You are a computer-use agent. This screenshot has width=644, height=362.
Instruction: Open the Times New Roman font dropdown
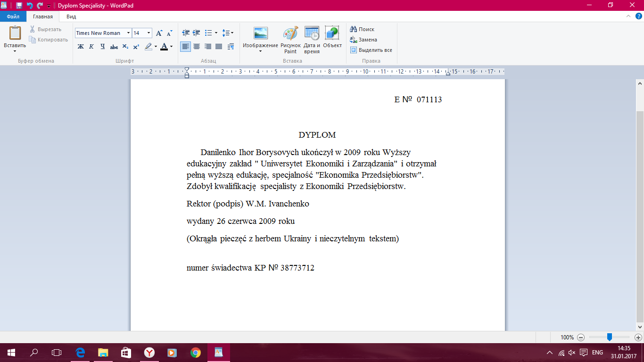129,33
